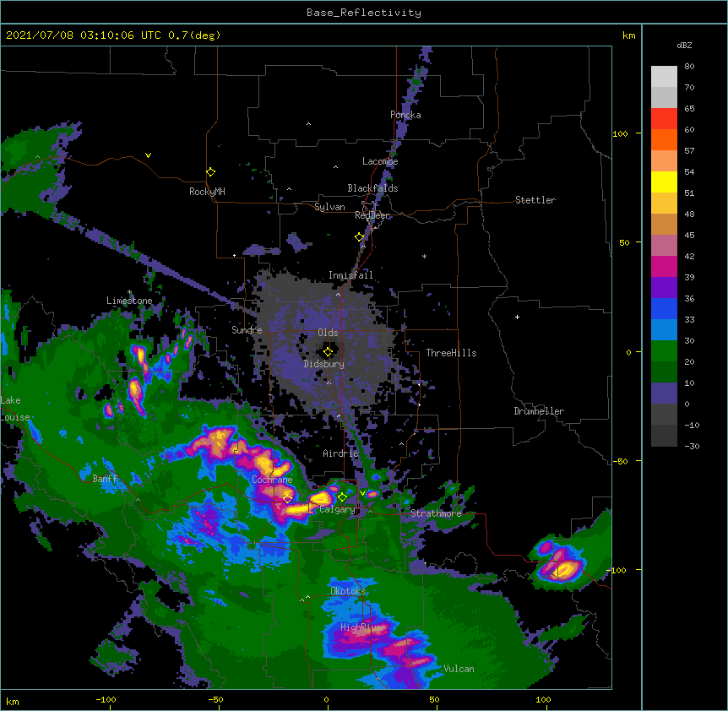Click the 45 value on dBZ legend
This screenshot has width=728, height=711.
coord(689,236)
